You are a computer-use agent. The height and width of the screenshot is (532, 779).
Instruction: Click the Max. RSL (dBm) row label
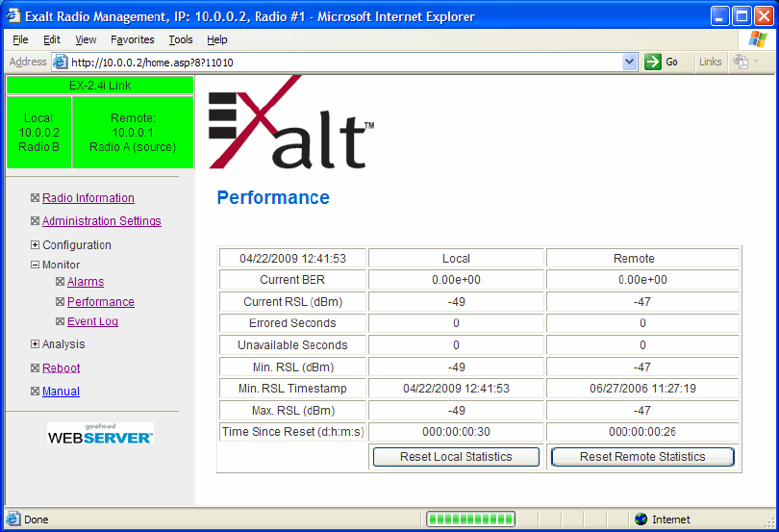tap(292, 410)
